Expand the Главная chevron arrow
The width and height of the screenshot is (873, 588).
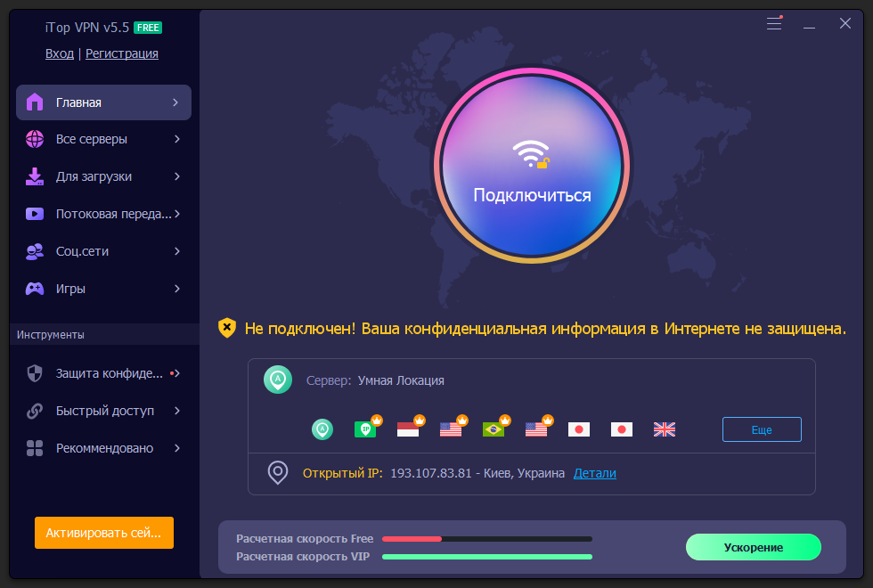click(x=175, y=102)
